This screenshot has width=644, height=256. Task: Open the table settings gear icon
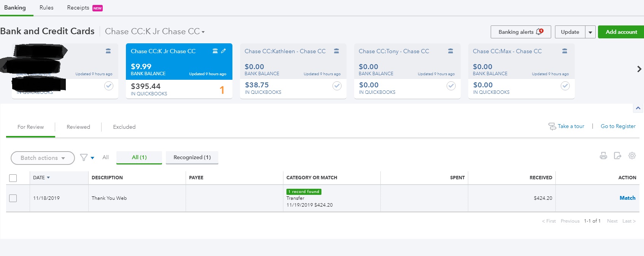[x=632, y=156]
